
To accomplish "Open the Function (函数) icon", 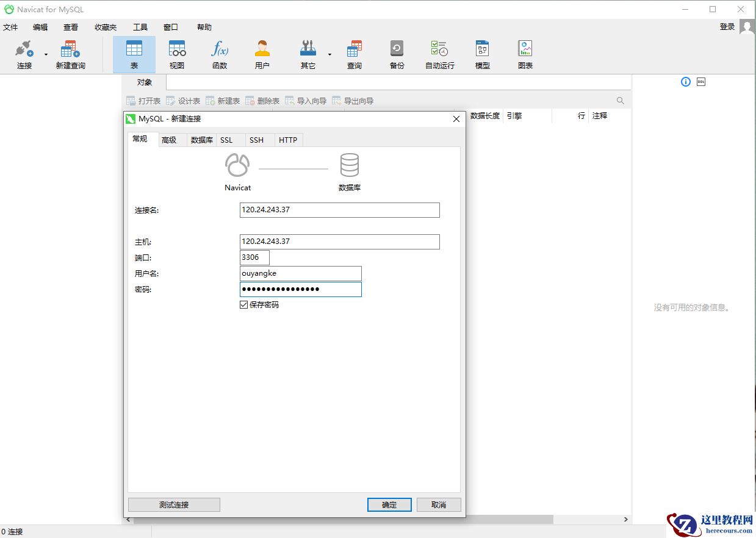I will point(220,54).
